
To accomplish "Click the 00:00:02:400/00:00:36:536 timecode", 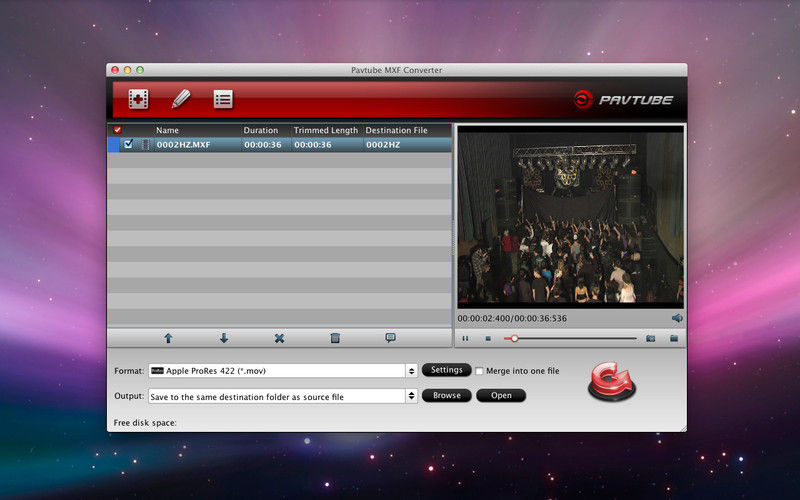I will click(512, 318).
